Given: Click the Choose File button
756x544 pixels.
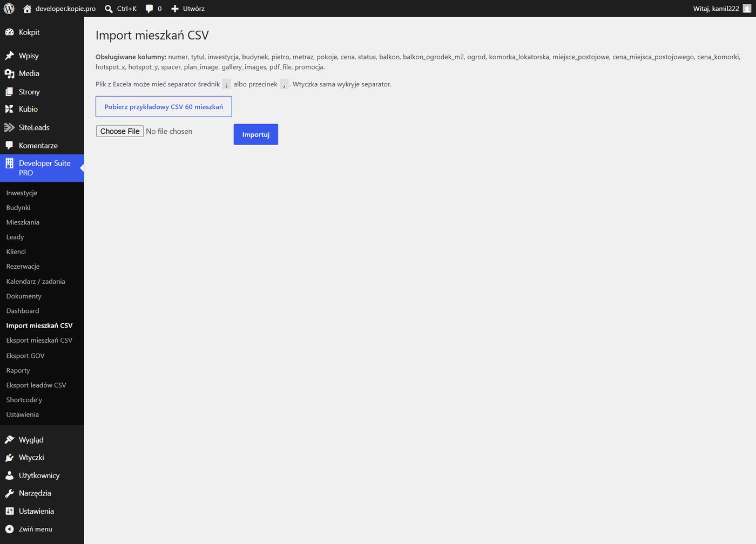Looking at the screenshot, I should click(x=120, y=131).
